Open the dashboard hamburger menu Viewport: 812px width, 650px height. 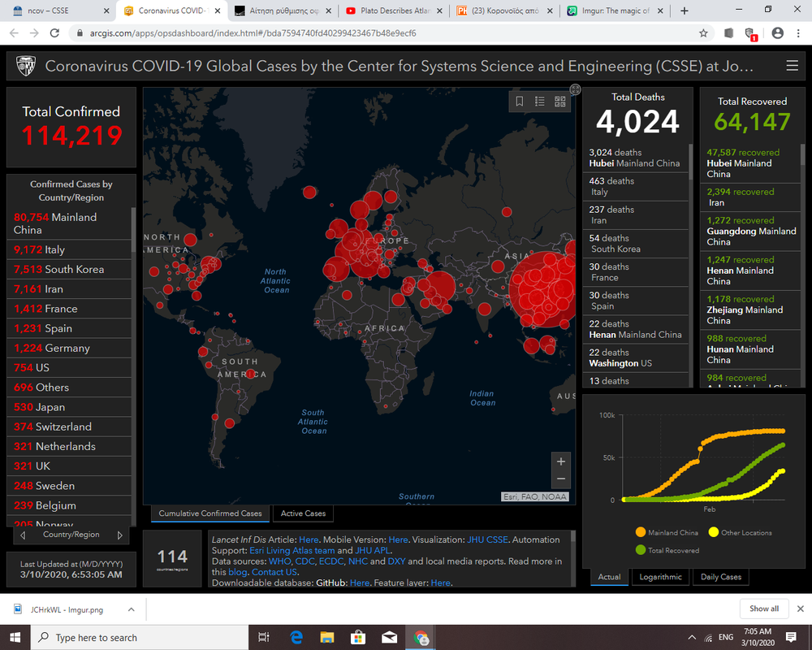click(792, 66)
